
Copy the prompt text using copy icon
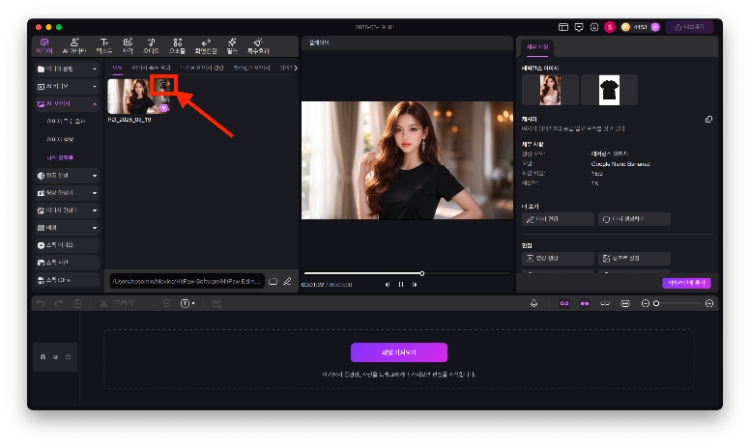click(708, 119)
